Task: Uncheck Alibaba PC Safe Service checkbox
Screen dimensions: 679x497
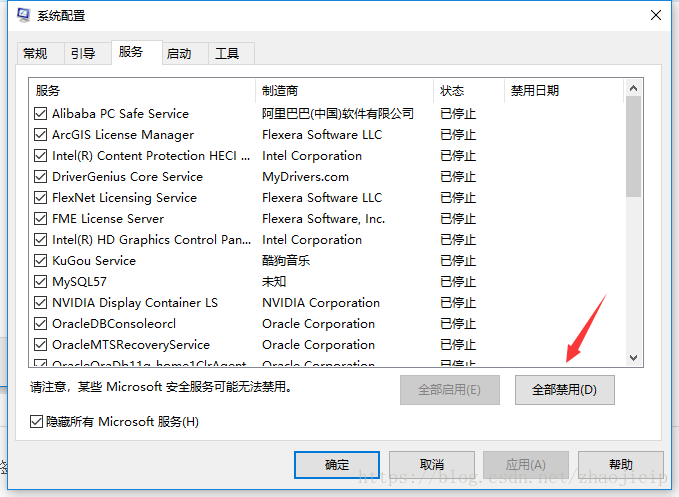Action: point(40,114)
